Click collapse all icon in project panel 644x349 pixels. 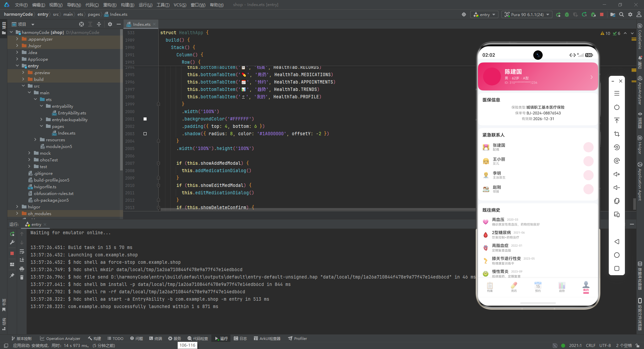99,24
